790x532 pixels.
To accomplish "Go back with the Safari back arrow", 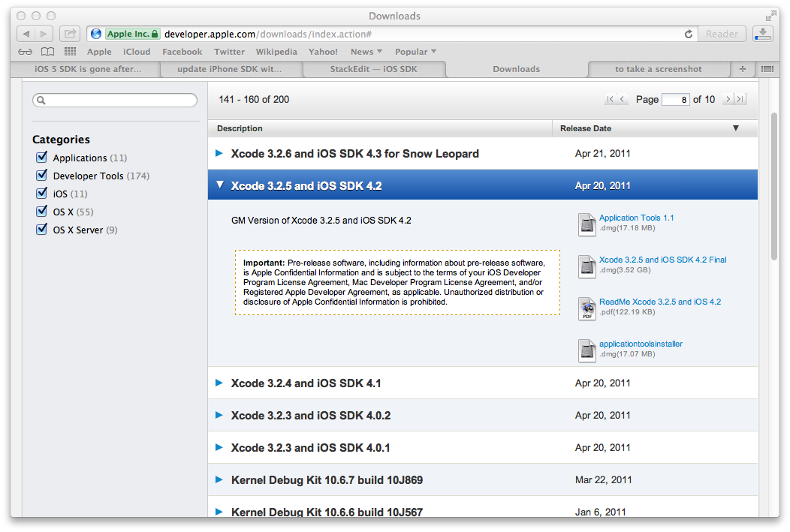I will click(26, 34).
